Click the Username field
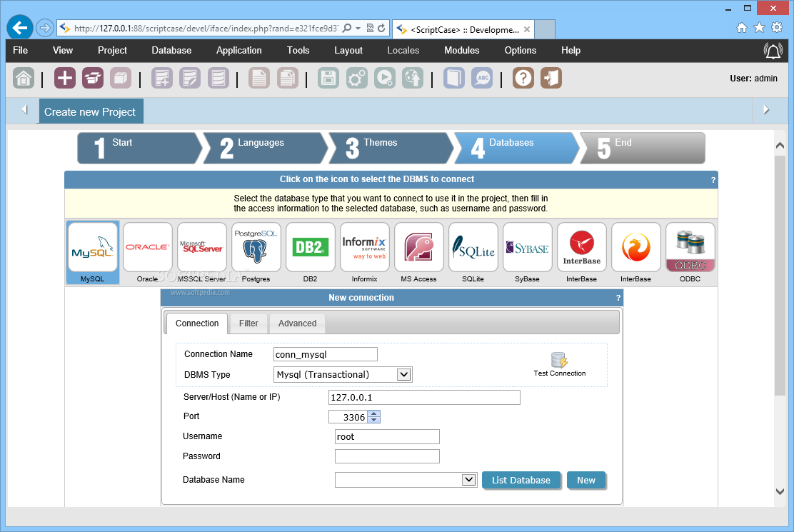The height and width of the screenshot is (532, 794). 387,437
